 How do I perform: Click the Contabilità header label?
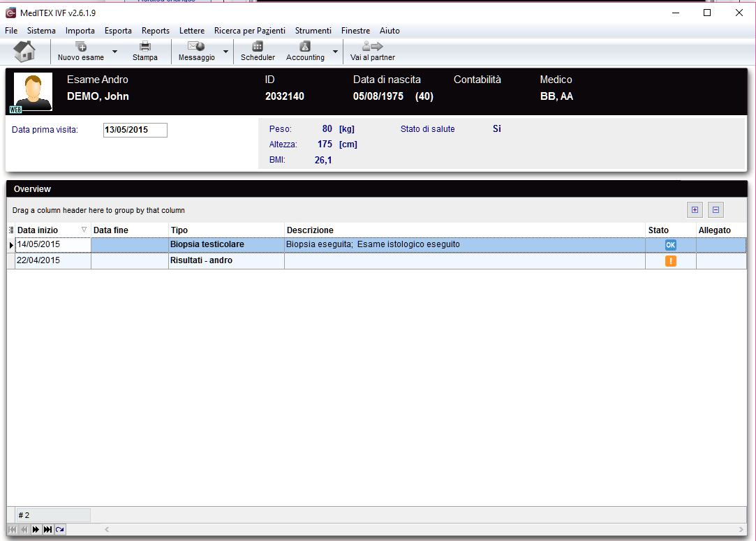pos(477,80)
